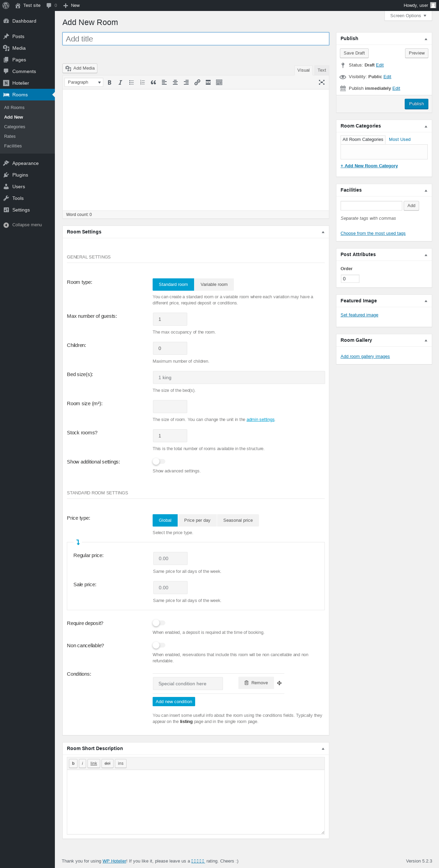Expand Screen Options panel
Viewport: 439px width, 868px height.
(x=408, y=16)
